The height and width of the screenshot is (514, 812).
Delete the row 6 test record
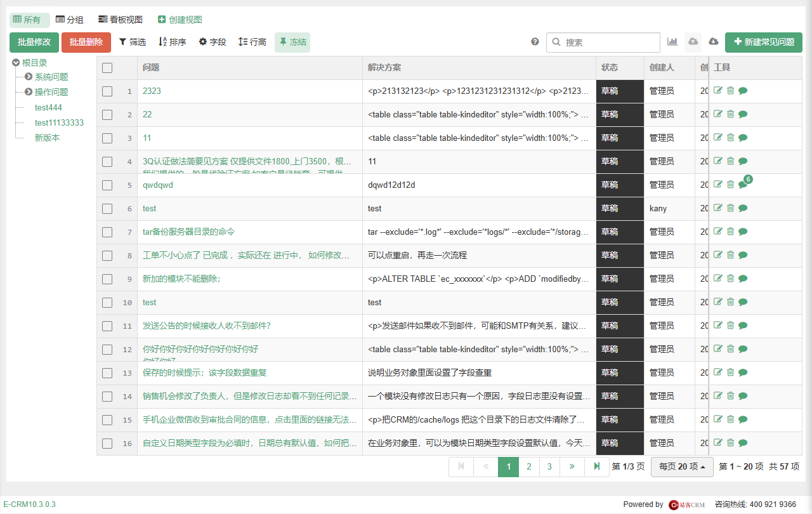click(x=730, y=208)
